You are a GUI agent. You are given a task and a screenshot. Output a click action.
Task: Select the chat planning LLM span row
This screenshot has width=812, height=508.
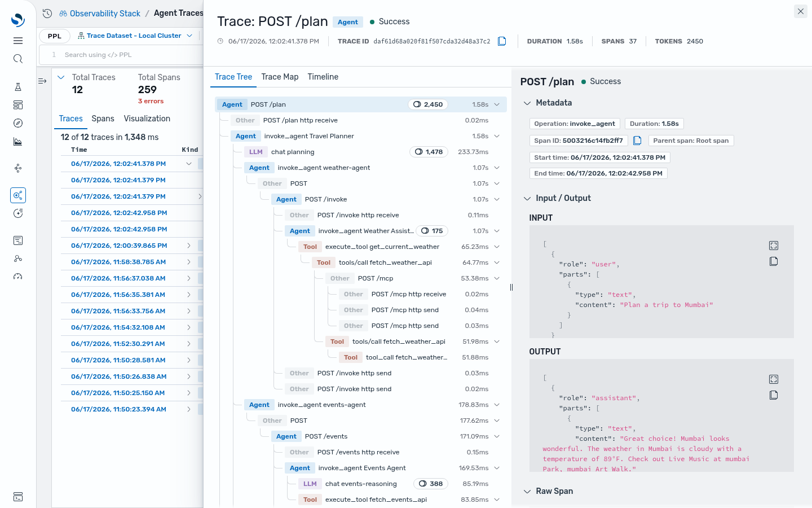coord(361,152)
